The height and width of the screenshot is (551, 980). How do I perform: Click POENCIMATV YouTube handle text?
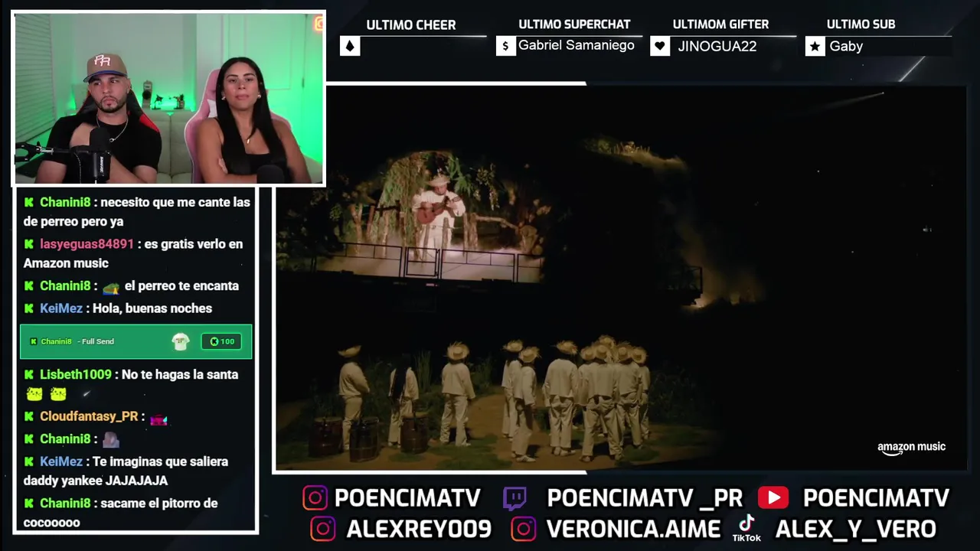876,498
